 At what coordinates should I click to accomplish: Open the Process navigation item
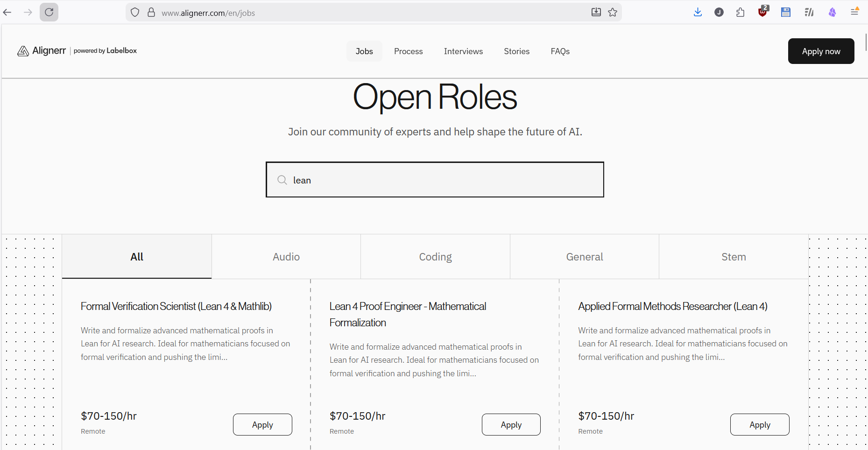pyautogui.click(x=408, y=51)
